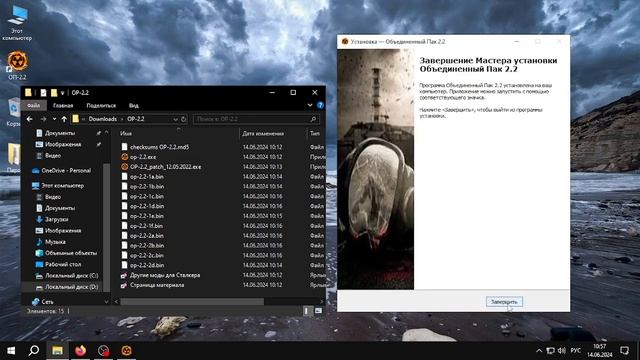Click the ОП-2.2 installer taskbar icon
This screenshot has height=360, width=640.
pyautogui.click(x=127, y=351)
